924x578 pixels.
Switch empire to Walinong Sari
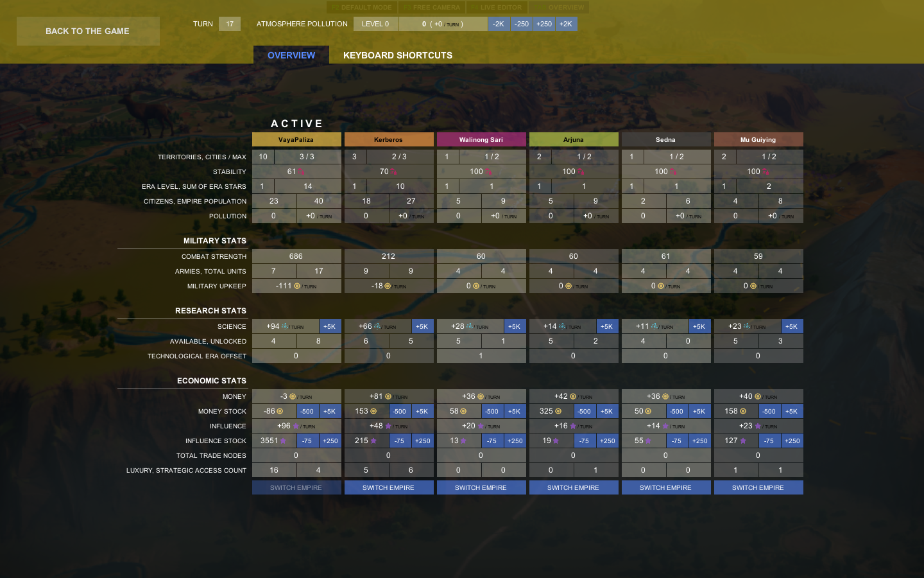481,487
